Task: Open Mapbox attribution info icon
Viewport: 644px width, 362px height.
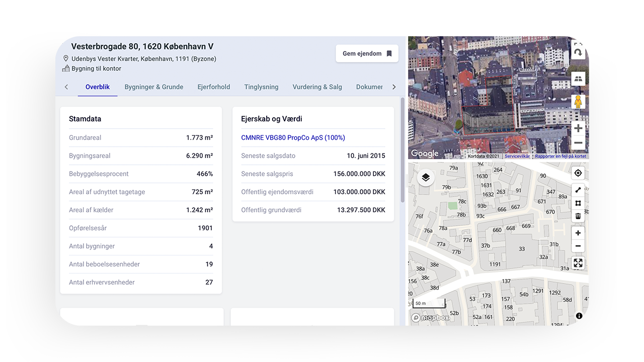Action: 579,316
